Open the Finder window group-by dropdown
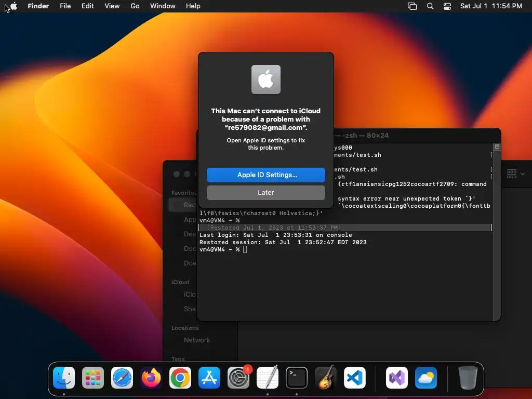Viewport: 532px width, 399px height. 515,174
